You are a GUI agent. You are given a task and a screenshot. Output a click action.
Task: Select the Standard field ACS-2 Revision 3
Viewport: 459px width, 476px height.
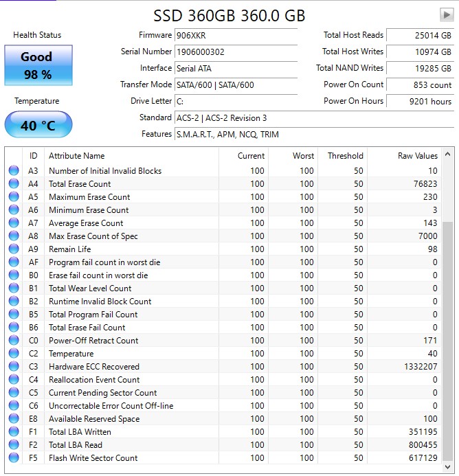tap(314, 117)
